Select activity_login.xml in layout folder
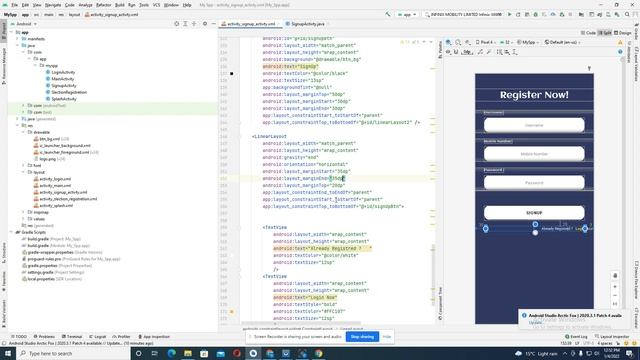640x360 pixels. click(55, 179)
